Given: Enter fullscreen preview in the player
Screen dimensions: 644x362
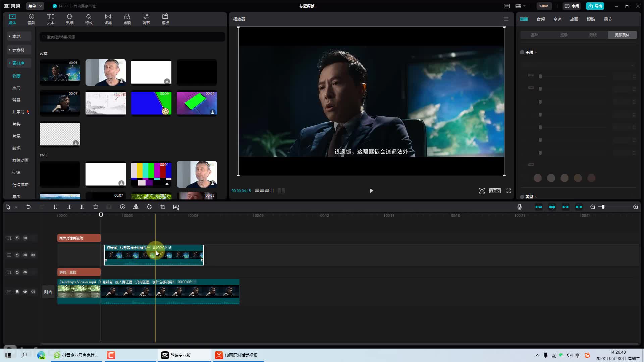Looking at the screenshot, I should tap(509, 191).
